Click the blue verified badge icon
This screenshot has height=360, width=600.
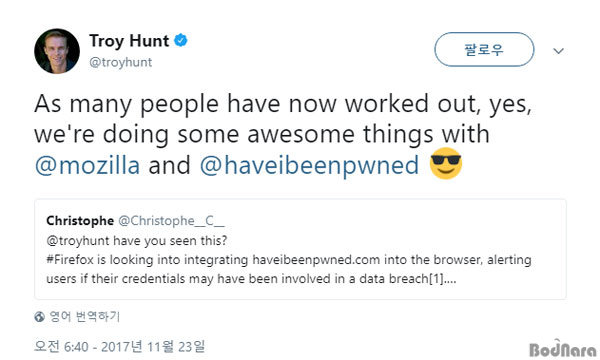point(181,40)
